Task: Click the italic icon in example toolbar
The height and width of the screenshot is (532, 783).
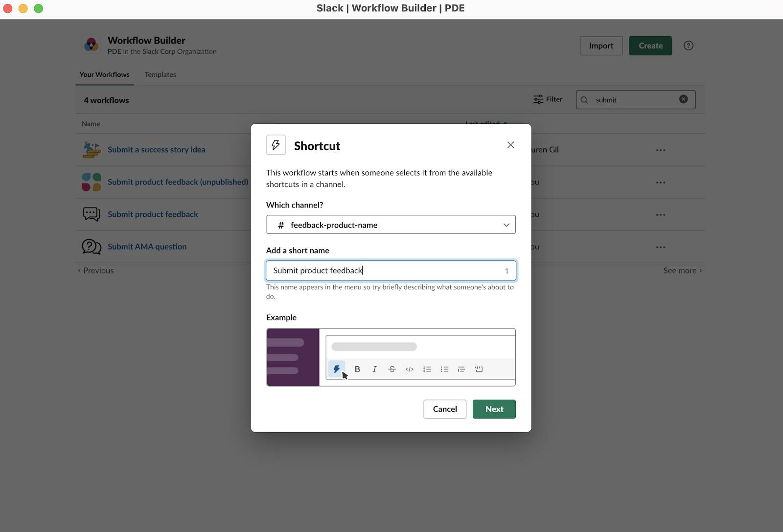Action: point(374,369)
